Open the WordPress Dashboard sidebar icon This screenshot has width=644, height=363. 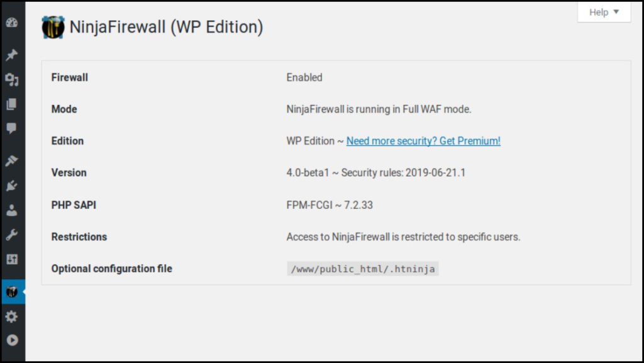click(x=11, y=23)
